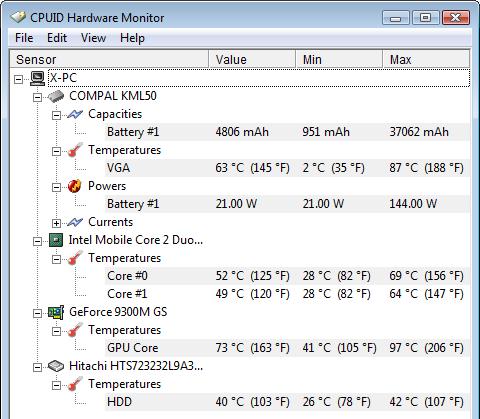The width and height of the screenshot is (480, 419).
Task: Open the File menu
Action: (24, 38)
